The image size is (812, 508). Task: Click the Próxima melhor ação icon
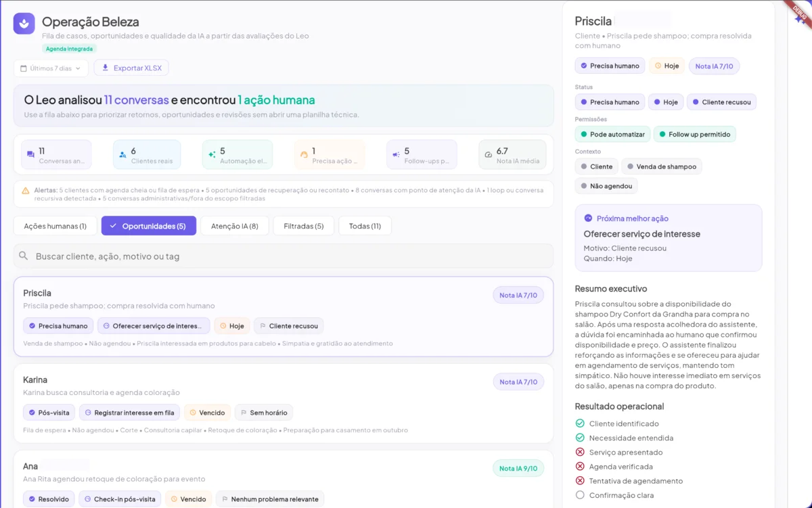(x=588, y=218)
